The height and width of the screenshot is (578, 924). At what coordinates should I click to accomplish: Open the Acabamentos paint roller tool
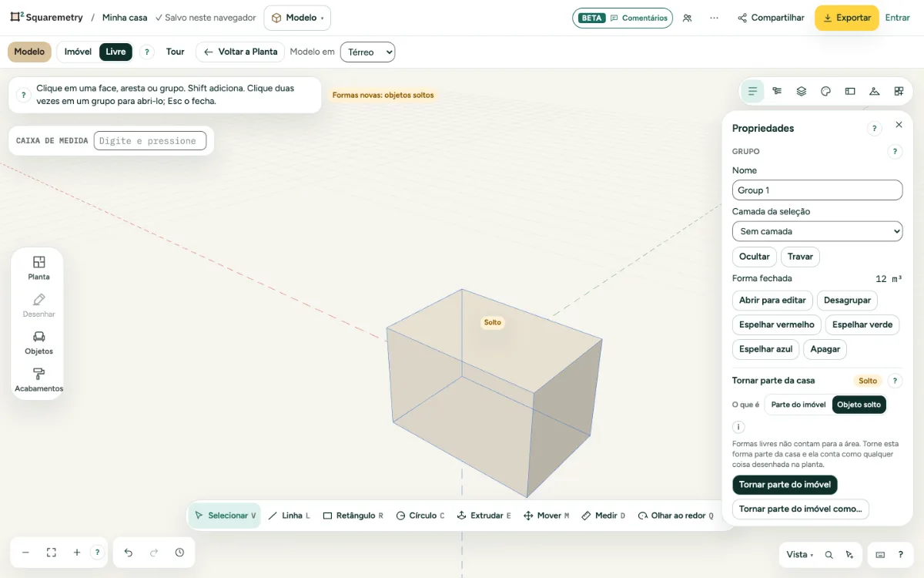[38, 380]
